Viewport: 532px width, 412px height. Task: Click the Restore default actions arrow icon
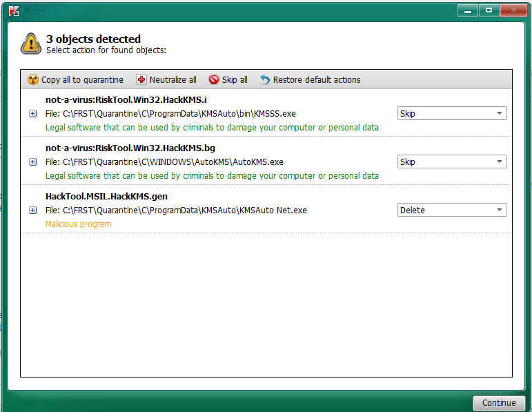click(265, 79)
